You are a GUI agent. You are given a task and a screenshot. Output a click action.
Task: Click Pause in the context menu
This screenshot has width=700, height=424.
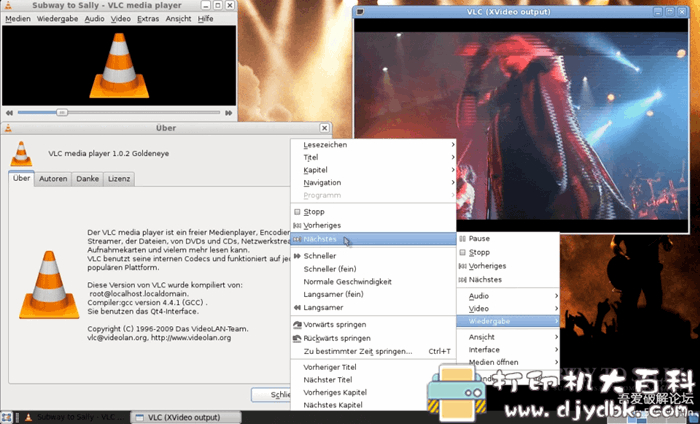click(508, 239)
